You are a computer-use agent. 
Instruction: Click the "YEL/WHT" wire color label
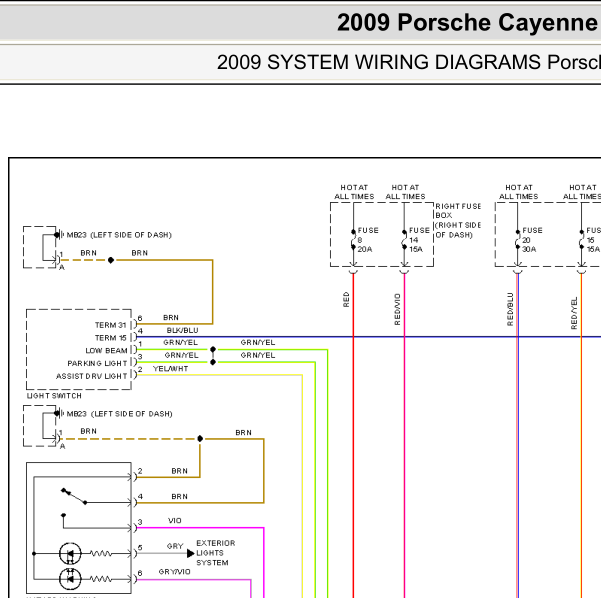pyautogui.click(x=171, y=369)
